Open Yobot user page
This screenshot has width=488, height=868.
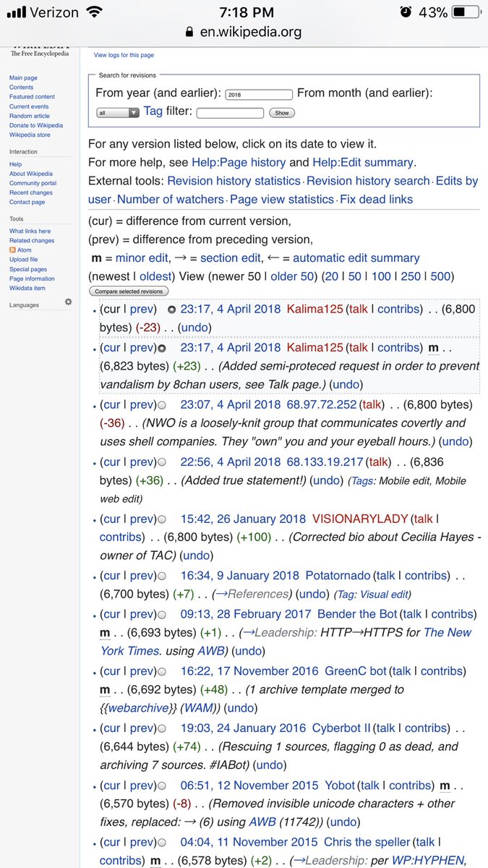click(340, 786)
